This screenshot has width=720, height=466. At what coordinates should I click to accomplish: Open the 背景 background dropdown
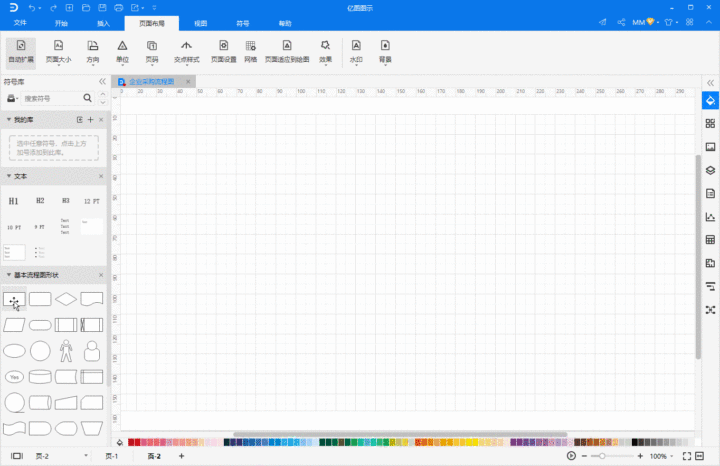pos(385,53)
